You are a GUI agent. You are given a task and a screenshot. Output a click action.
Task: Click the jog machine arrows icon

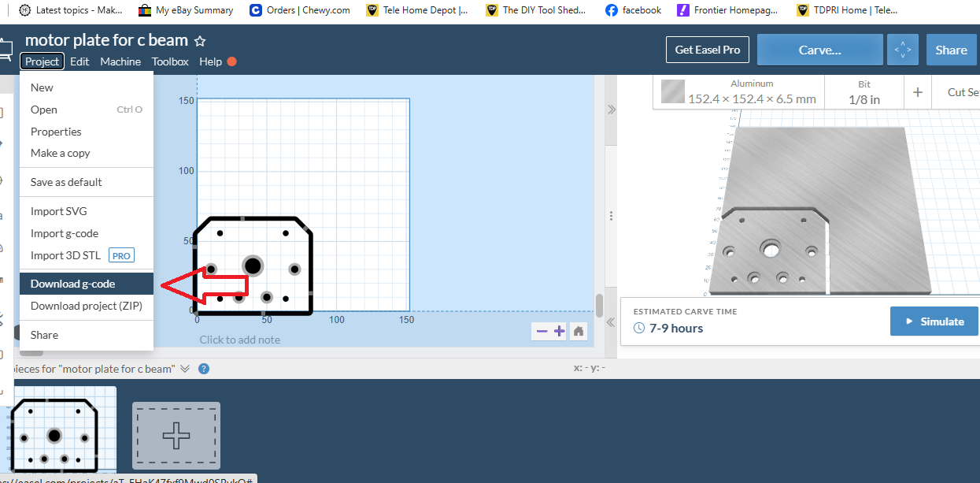[902, 50]
